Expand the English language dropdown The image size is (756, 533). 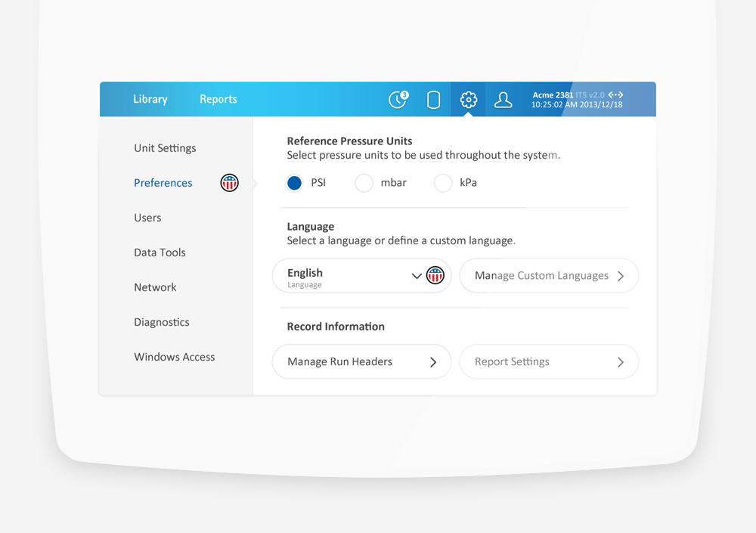point(417,276)
